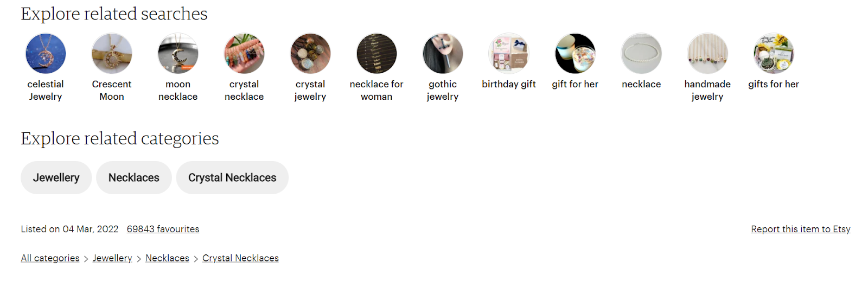Viewport: 868px width, 300px height.
Task: Open the Jewellery breadcrumb link
Action: pos(112,258)
